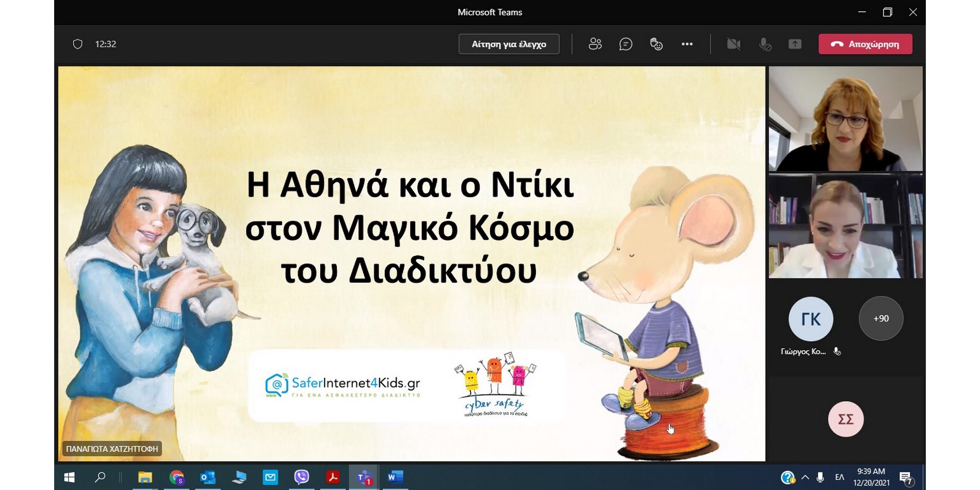This screenshot has height=490, width=980.
Task: Click the Αίτηση για έλεγχο button
Action: pos(509,44)
